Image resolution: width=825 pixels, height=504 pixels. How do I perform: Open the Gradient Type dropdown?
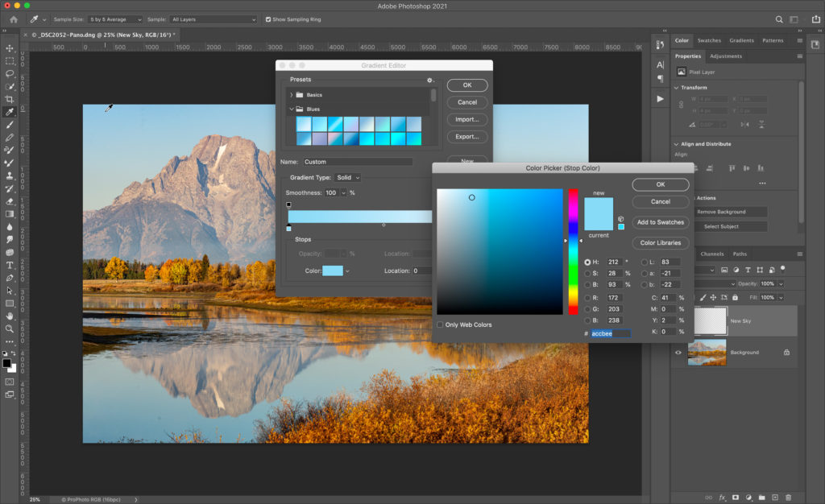pos(348,177)
